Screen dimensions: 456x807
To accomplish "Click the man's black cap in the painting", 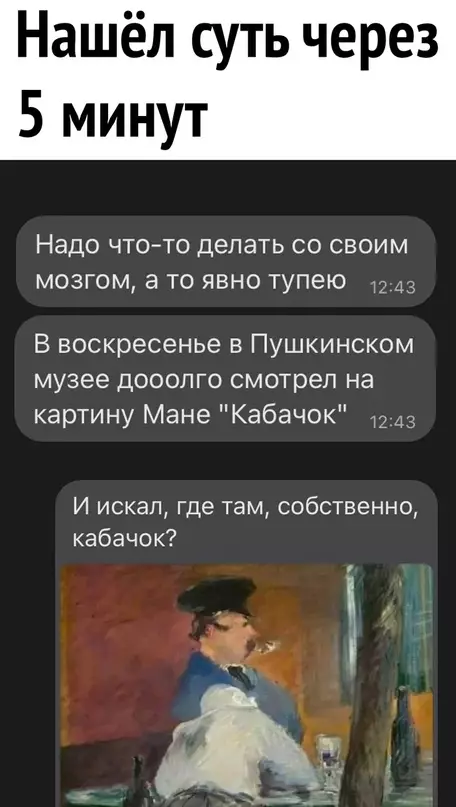I will point(216,595).
